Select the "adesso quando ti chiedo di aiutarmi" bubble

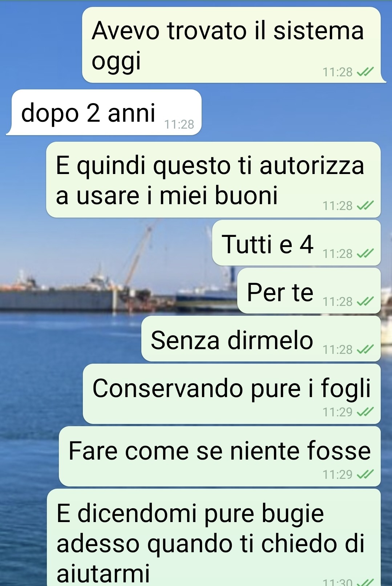[214, 538]
